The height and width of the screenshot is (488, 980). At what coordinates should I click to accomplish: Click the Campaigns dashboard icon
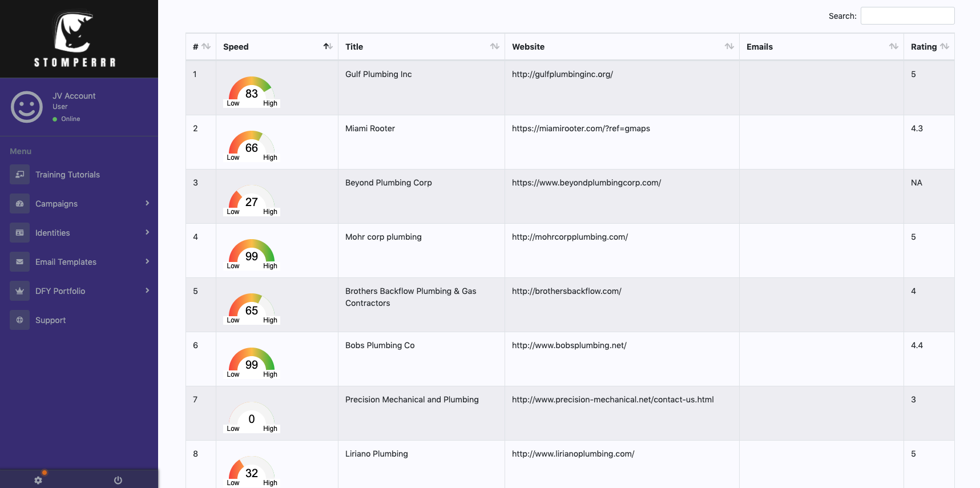coord(19,204)
